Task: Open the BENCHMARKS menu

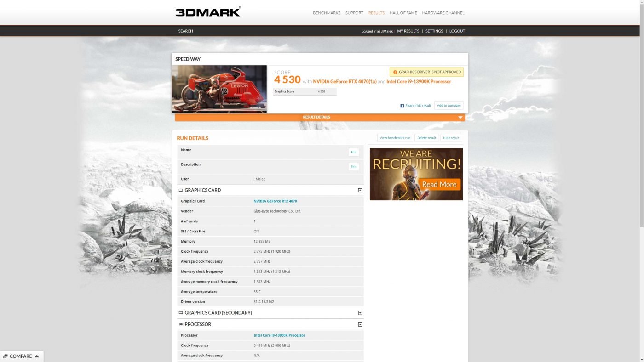Action: click(327, 13)
